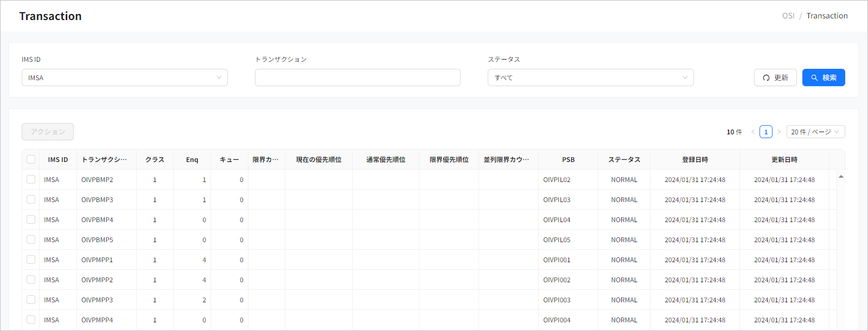Open the 20 件 / ページ page size selector
Image resolution: width=868 pixels, height=331 pixels.
pyautogui.click(x=815, y=132)
